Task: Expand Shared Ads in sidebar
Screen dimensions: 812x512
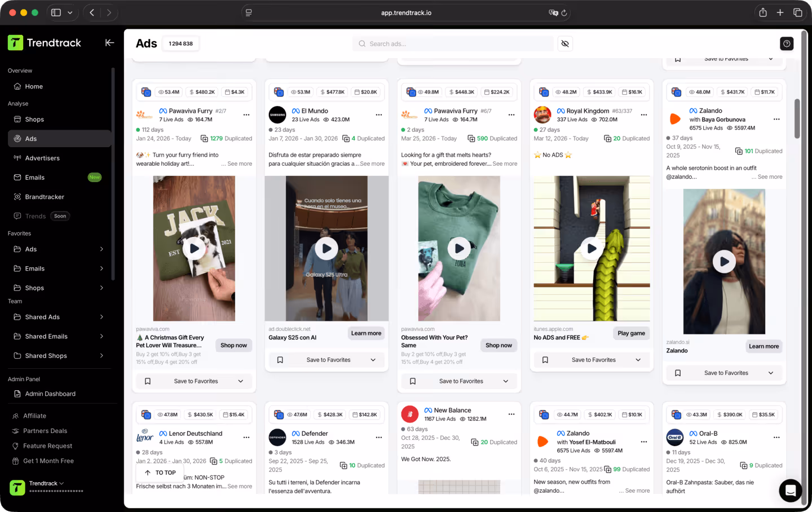Action: click(101, 317)
